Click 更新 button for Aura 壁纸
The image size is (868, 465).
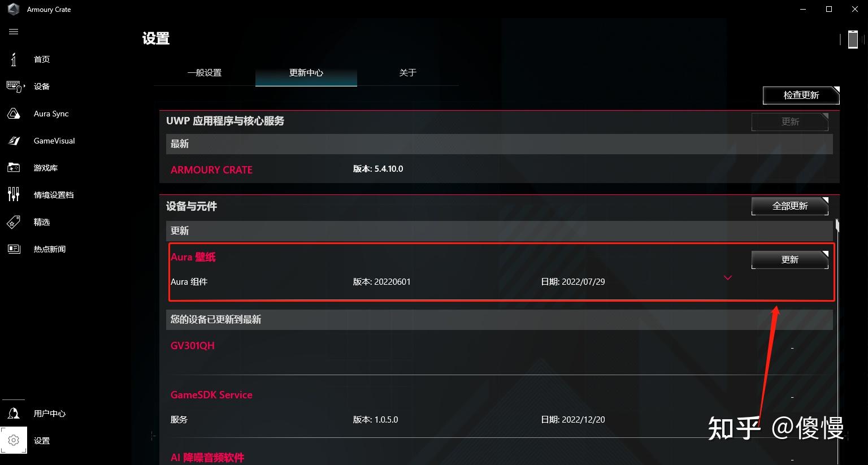coord(790,259)
